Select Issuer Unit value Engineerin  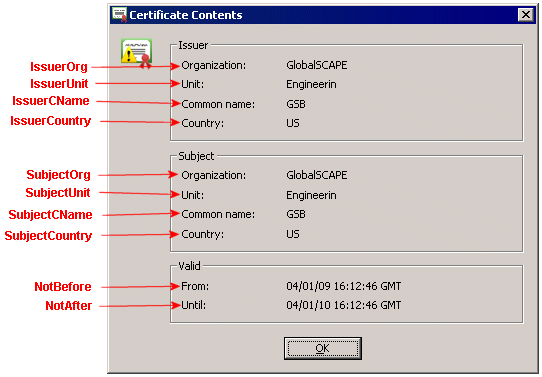coord(311,84)
